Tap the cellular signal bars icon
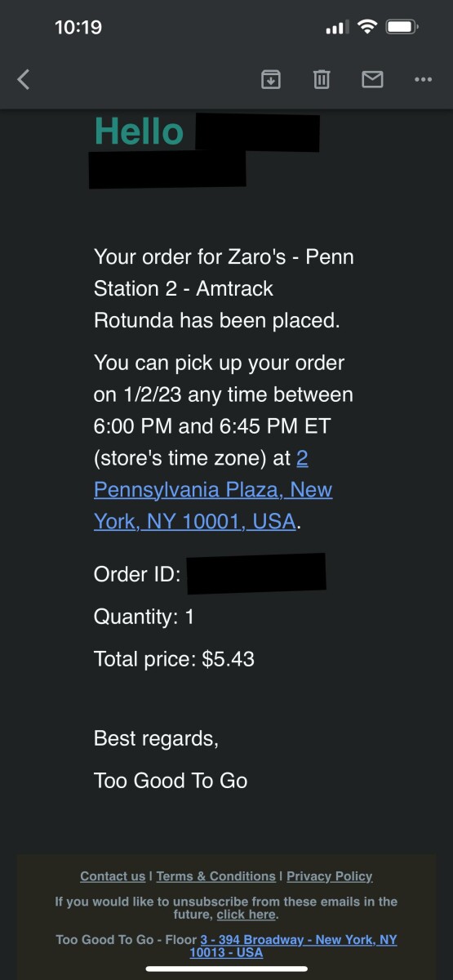This screenshot has width=453, height=980. (337, 28)
